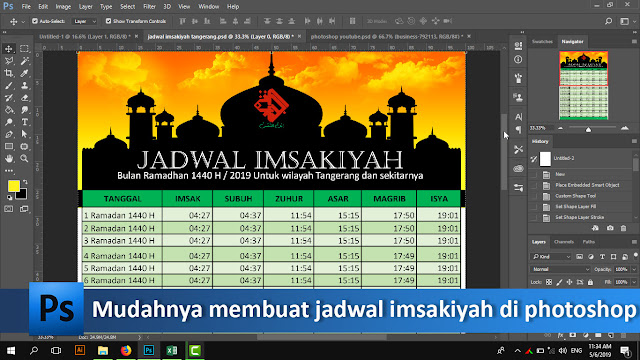Select the Paint Bucket tool

pyautogui.click(x=9, y=110)
